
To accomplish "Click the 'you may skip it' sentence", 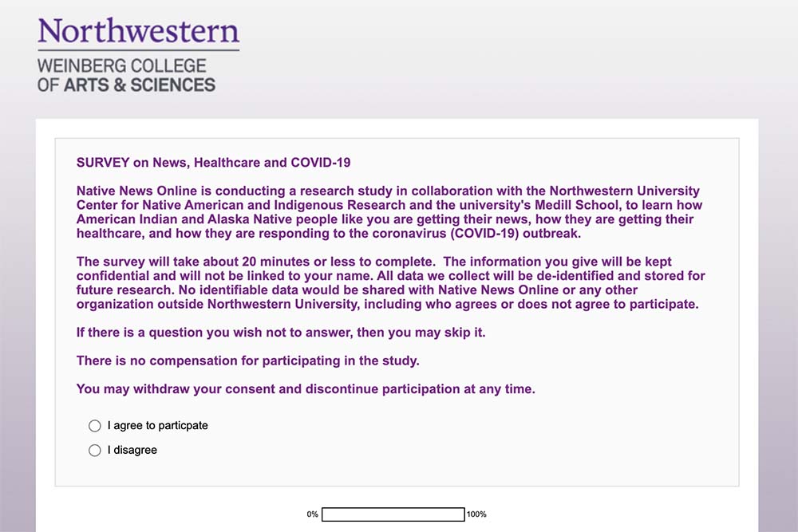I will click(281, 333).
